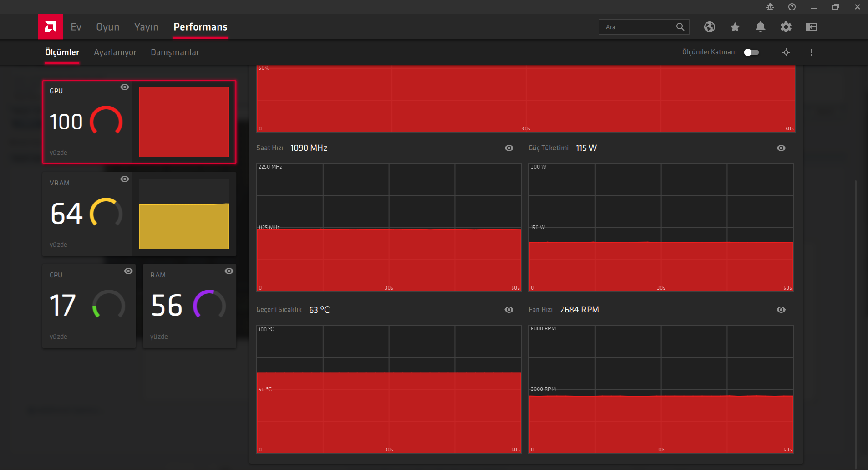This screenshot has height=470, width=868.
Task: Click the 2684 RPM fan value
Action: coord(579,310)
